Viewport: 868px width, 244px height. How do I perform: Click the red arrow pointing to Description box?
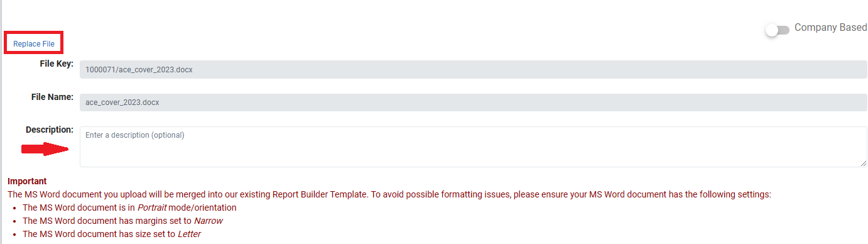[45, 149]
